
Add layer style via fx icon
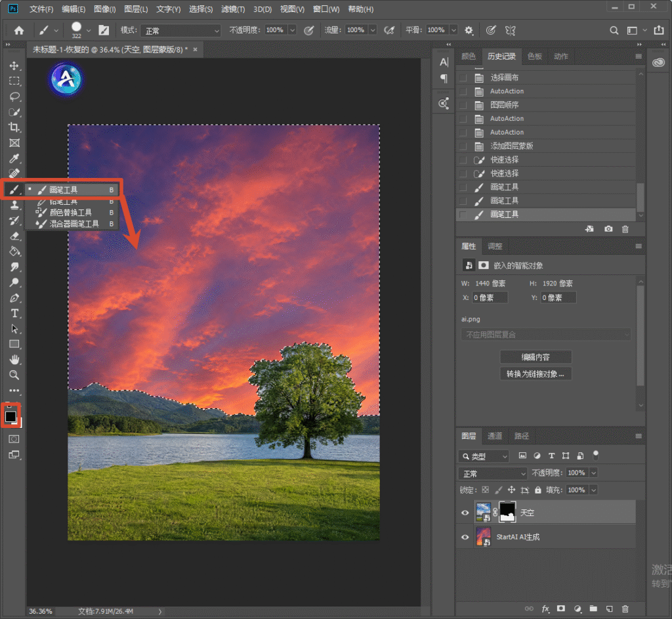(545, 608)
